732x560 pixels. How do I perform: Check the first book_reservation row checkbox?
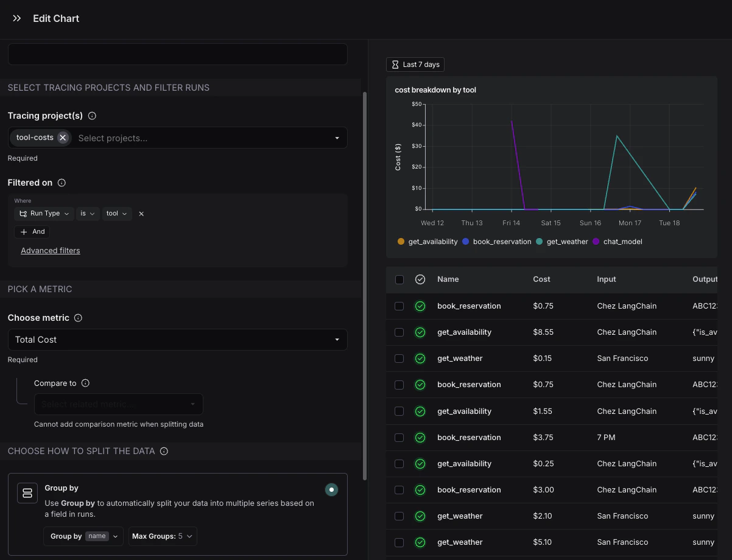click(x=399, y=306)
